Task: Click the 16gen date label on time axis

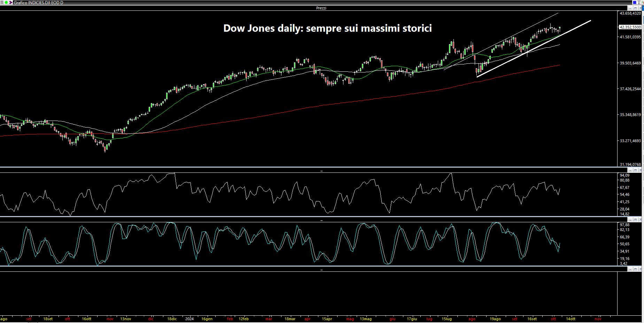Action: (x=207, y=319)
